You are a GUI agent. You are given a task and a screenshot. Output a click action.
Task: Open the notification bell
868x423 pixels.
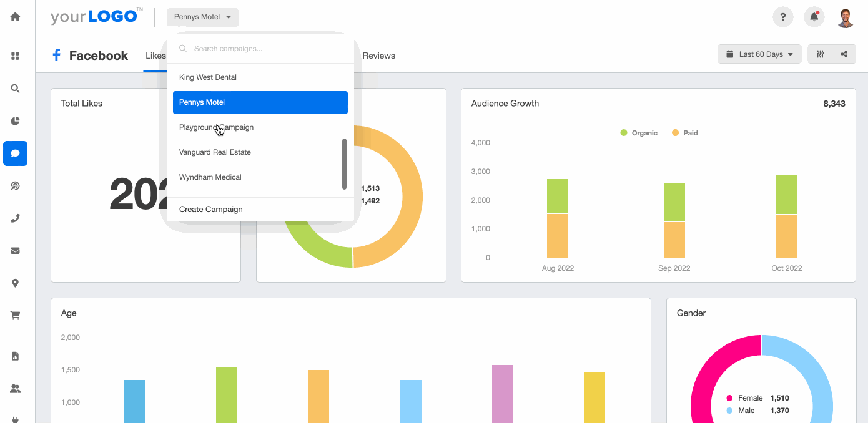[814, 16]
